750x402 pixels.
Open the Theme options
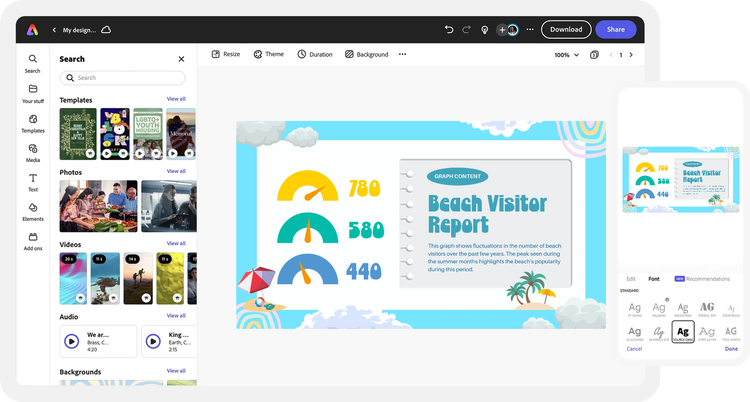(x=268, y=54)
